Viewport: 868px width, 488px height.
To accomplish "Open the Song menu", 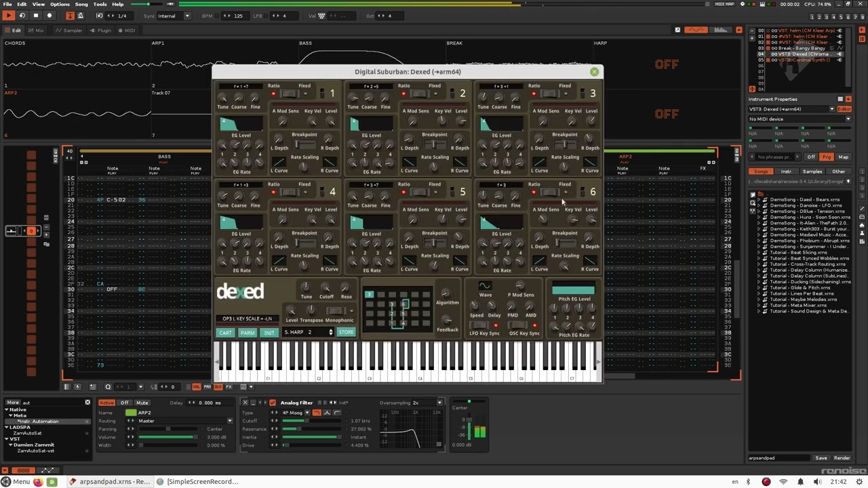I will pos(81,4).
